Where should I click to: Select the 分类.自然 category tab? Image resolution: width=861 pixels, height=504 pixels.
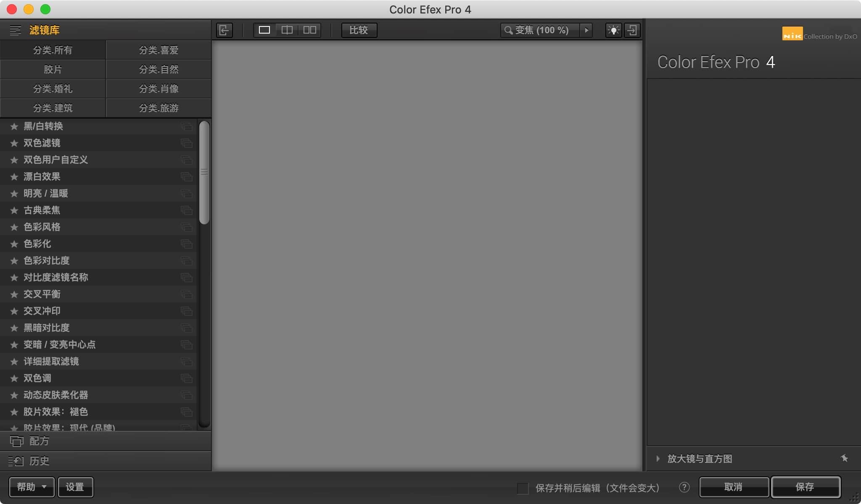158,69
